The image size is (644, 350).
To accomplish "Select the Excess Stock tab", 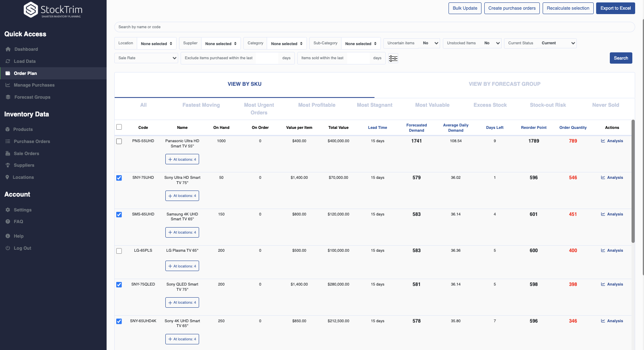I will pos(490,105).
